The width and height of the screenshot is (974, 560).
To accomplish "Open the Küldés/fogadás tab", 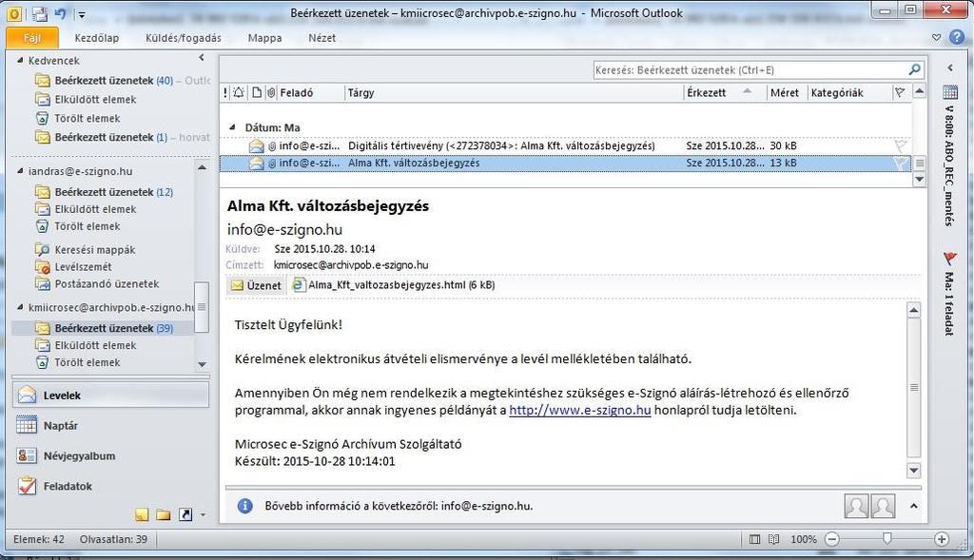I will [184, 38].
